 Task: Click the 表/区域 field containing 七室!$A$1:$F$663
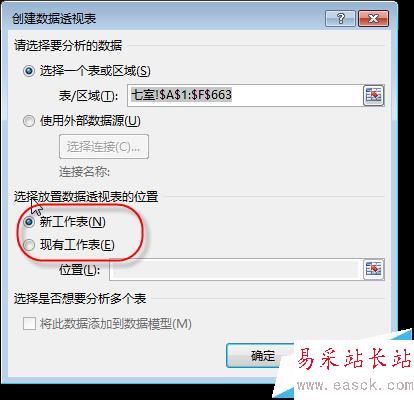point(245,95)
